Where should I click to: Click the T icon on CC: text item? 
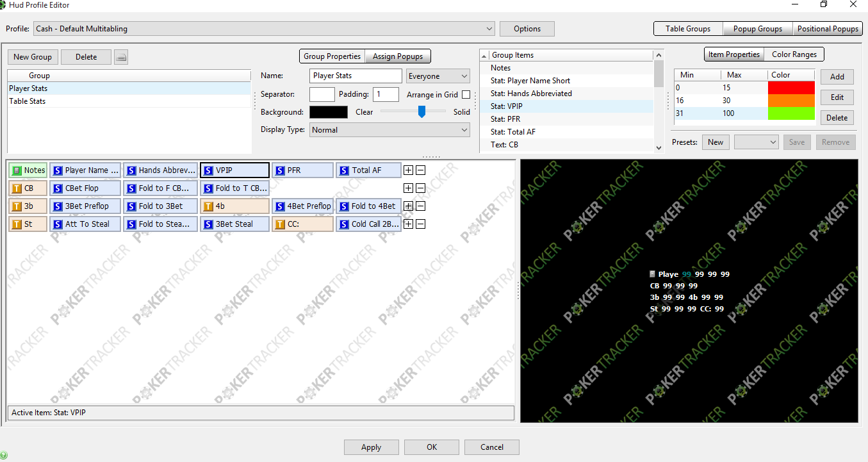tap(280, 224)
